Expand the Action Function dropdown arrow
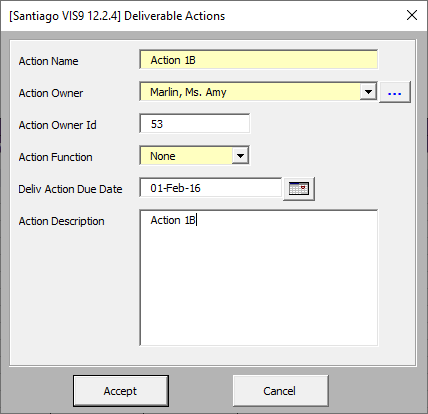The image size is (428, 414). 240,156
